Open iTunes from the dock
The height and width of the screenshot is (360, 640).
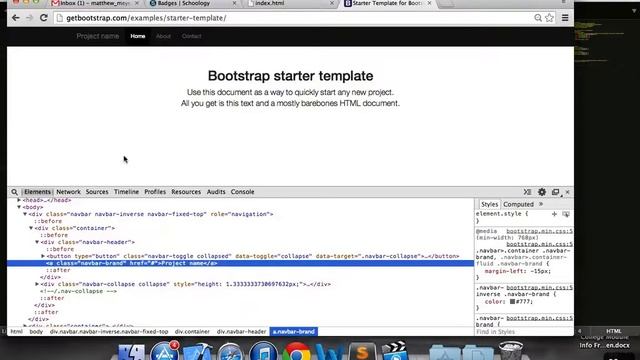[263, 352]
